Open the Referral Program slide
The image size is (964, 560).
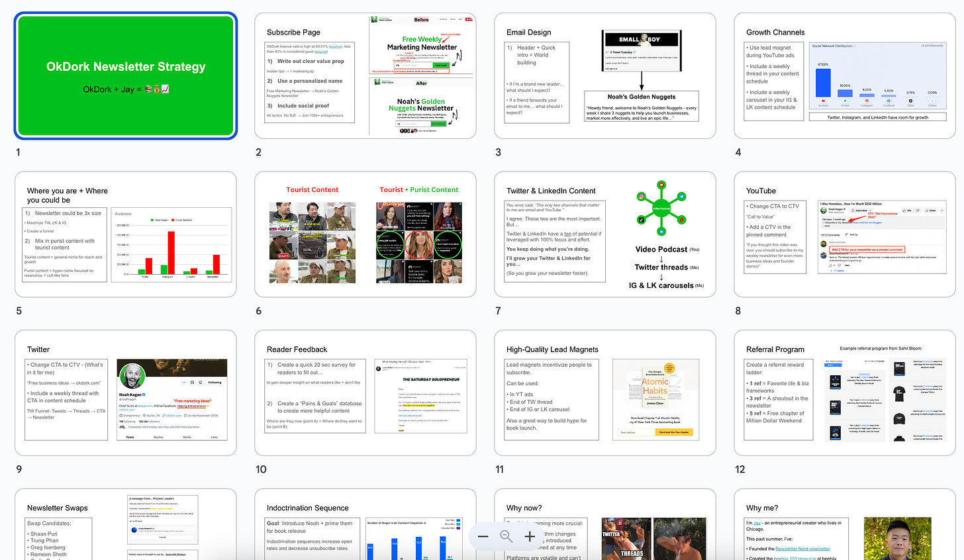(x=845, y=393)
